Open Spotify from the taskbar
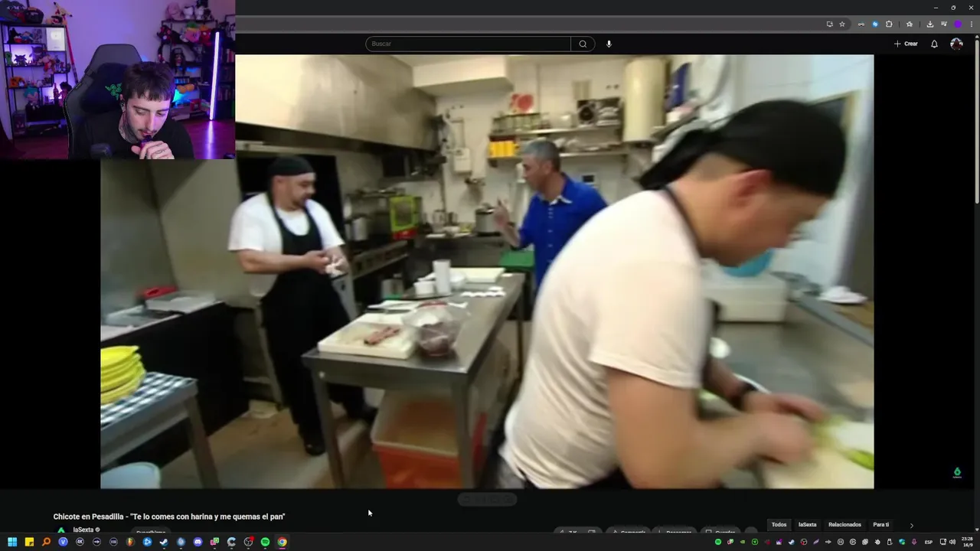 pos(265,542)
